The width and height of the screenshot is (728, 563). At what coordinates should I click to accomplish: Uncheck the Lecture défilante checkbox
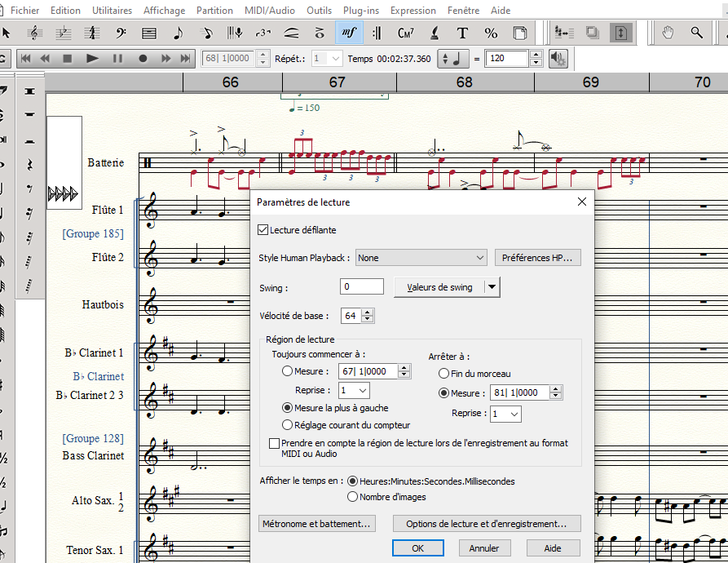tap(263, 230)
